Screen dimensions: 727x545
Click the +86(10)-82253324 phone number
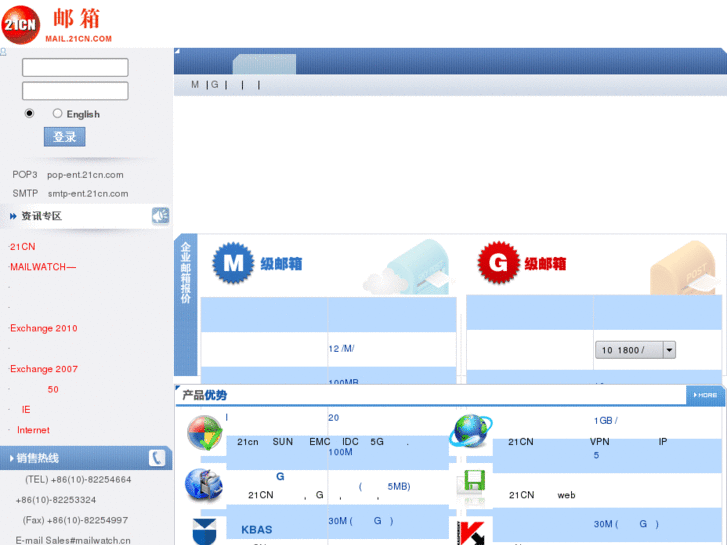coord(56,500)
